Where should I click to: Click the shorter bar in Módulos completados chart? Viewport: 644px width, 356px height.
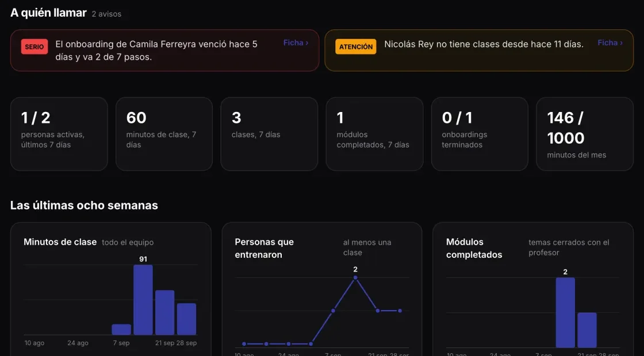pyautogui.click(x=587, y=330)
